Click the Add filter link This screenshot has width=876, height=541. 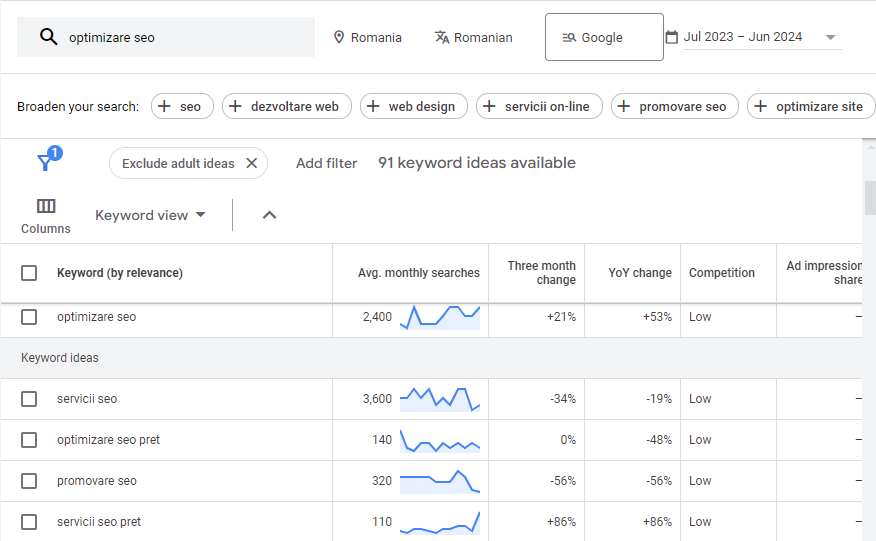click(x=326, y=163)
